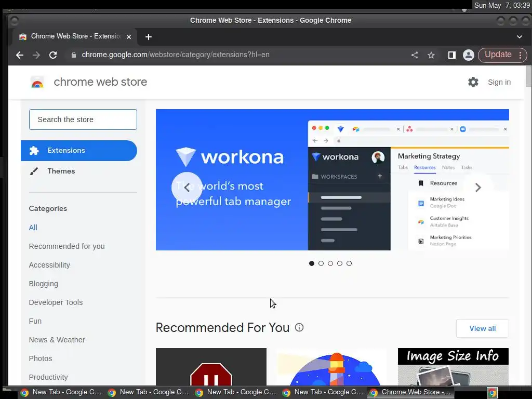This screenshot has height=399, width=532.
Task: Select the first carousel dot
Action: point(312,263)
